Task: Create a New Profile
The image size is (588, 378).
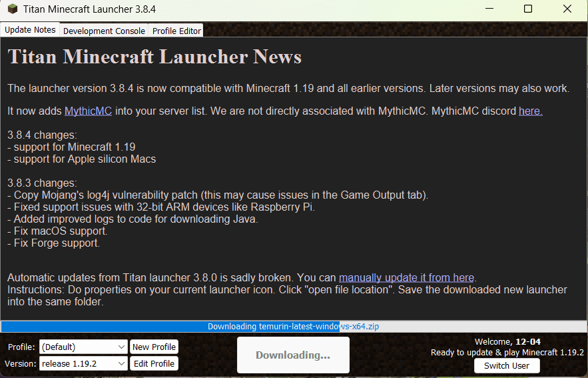Action: click(154, 347)
